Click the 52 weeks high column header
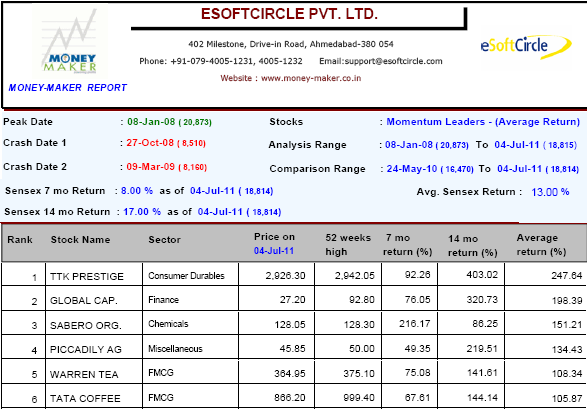 point(348,245)
